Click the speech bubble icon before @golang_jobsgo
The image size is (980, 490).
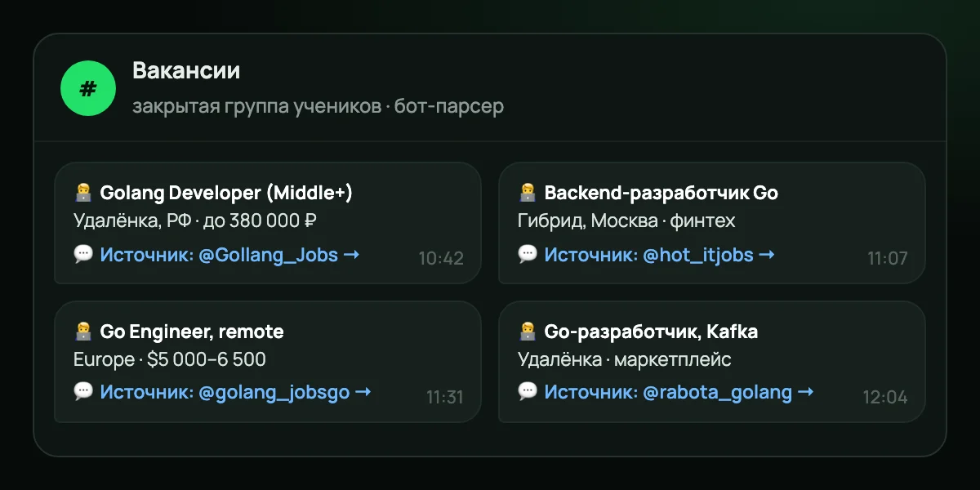[82, 391]
